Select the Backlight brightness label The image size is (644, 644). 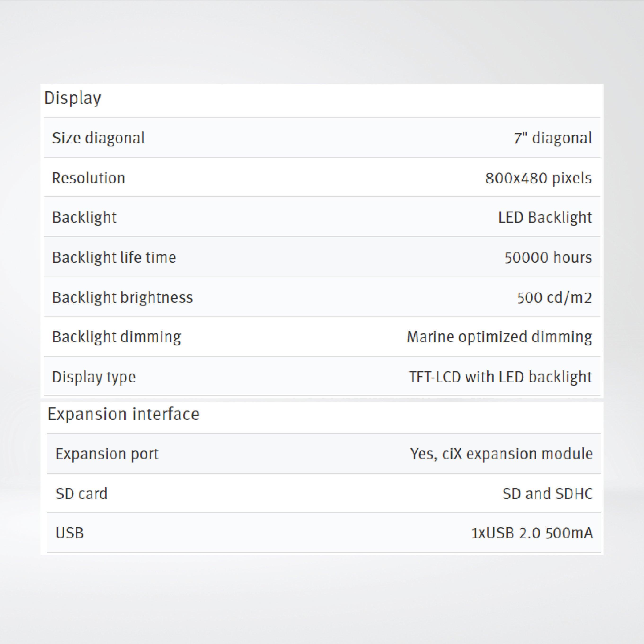point(122,297)
